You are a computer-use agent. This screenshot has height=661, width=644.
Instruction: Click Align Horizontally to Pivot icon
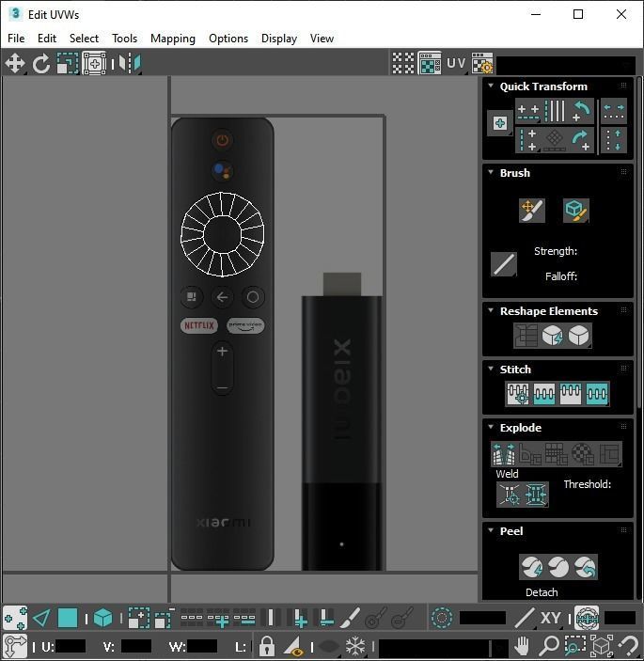pos(528,111)
